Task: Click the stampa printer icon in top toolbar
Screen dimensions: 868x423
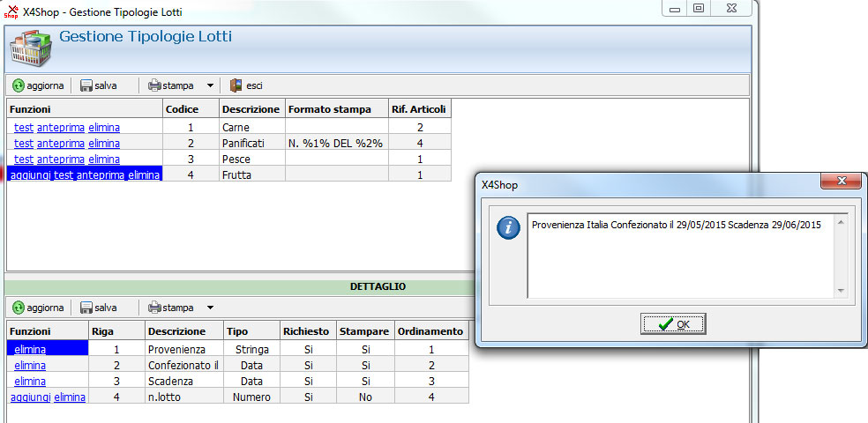Action: (154, 85)
